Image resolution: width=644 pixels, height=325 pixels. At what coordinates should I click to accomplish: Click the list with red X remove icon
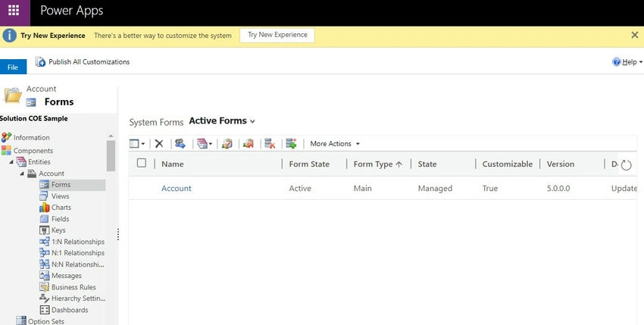coord(270,143)
